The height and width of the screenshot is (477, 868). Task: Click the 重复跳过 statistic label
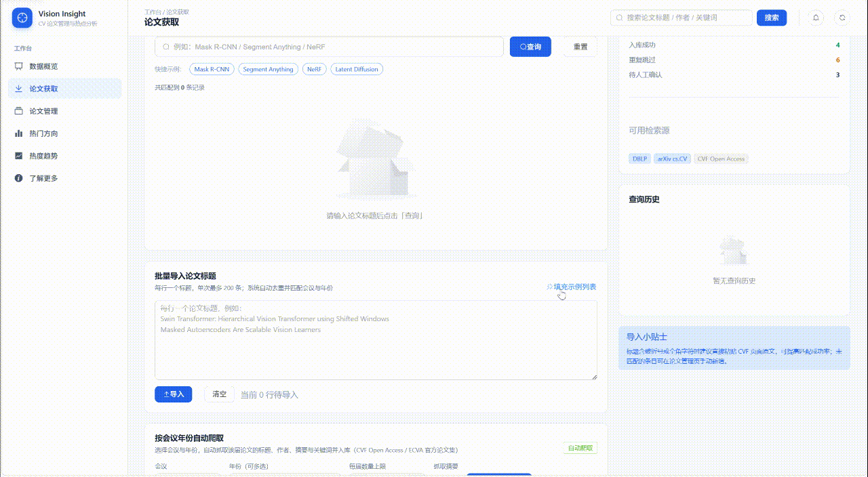coord(642,60)
